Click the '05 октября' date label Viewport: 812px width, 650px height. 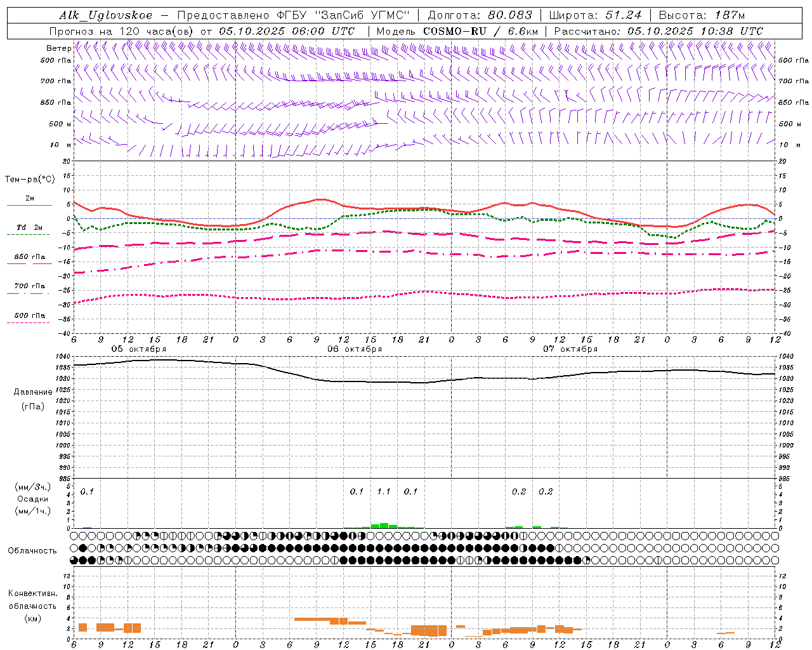[x=139, y=349]
